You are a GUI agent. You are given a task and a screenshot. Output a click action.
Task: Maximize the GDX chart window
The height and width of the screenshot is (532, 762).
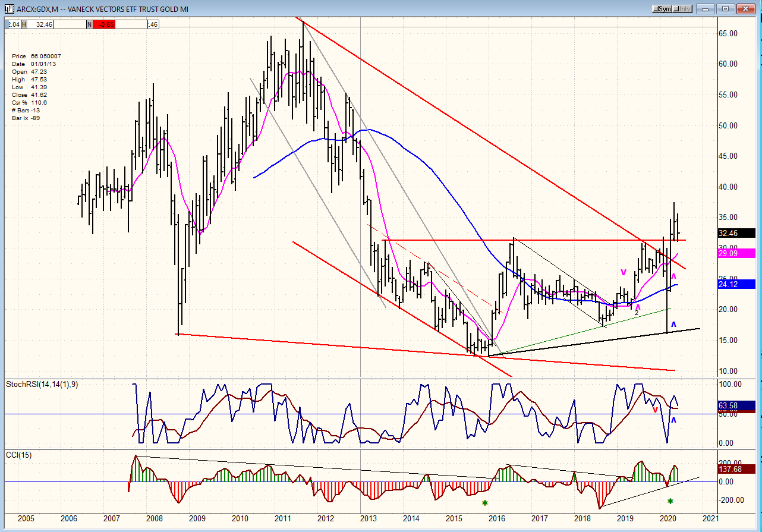[x=726, y=9]
